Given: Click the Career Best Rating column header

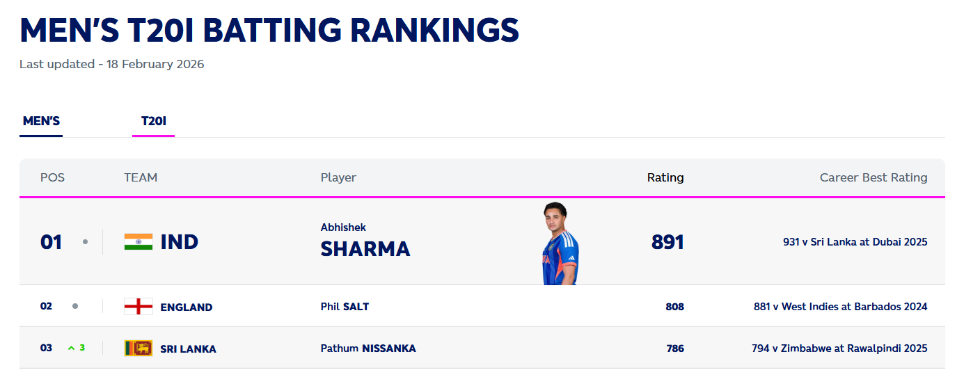Looking at the screenshot, I should (874, 177).
